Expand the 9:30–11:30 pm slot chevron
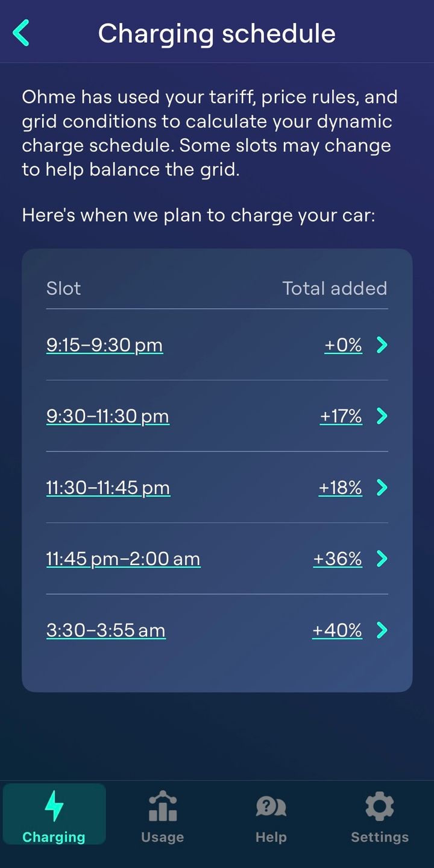This screenshot has width=434, height=868. pyautogui.click(x=382, y=416)
